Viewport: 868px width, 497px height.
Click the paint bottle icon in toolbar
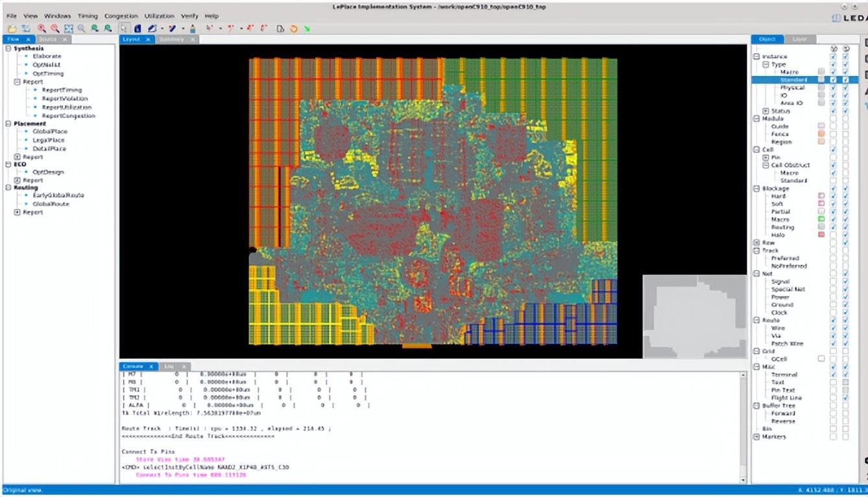click(193, 29)
